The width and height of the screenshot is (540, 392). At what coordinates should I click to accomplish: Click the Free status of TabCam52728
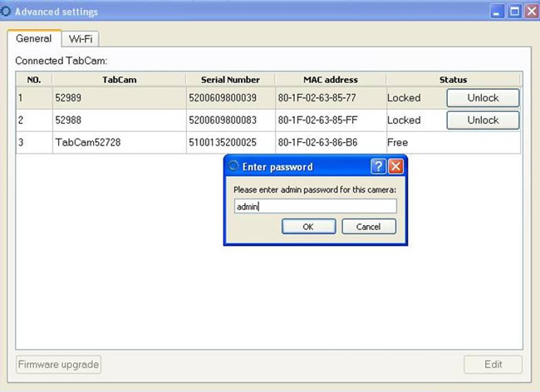coord(397,143)
